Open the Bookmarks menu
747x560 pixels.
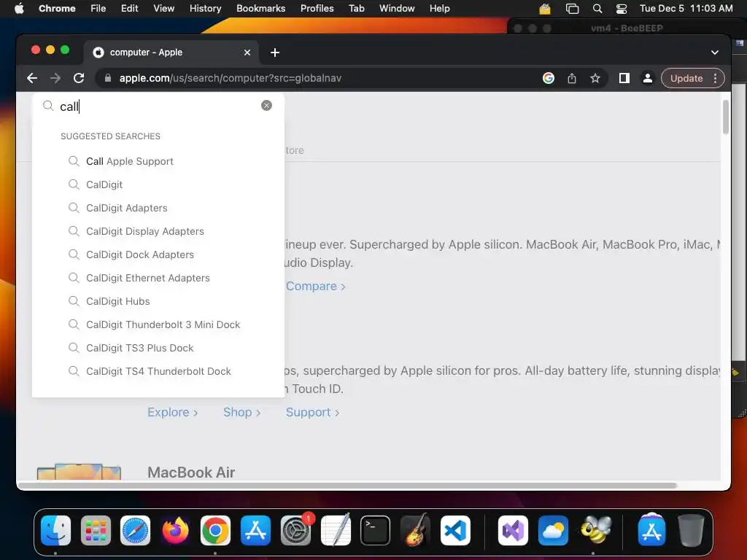tap(260, 8)
